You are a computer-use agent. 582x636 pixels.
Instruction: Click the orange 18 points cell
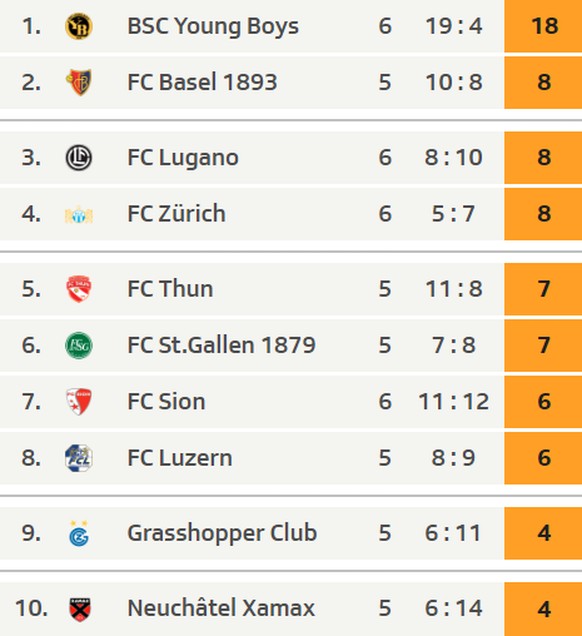[x=543, y=26]
